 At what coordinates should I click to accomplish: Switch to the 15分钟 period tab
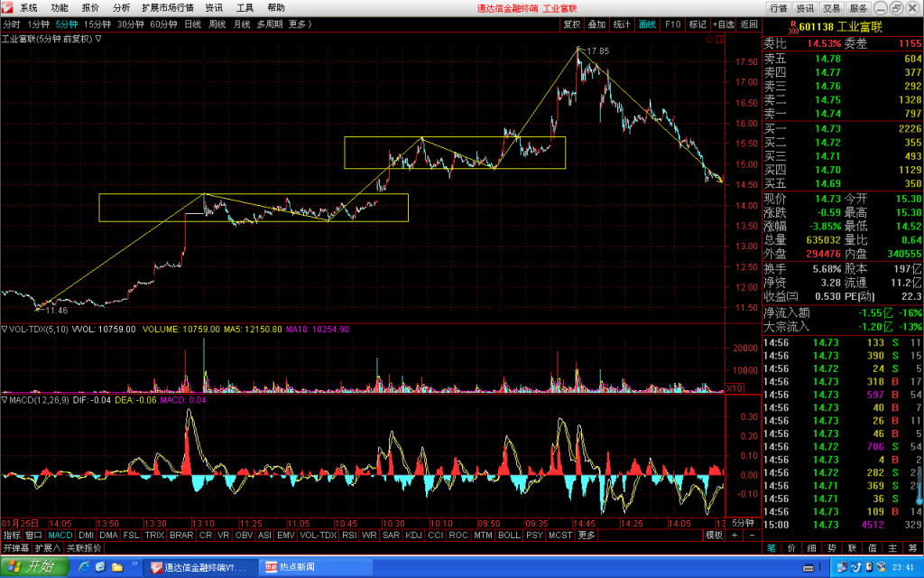click(x=97, y=24)
